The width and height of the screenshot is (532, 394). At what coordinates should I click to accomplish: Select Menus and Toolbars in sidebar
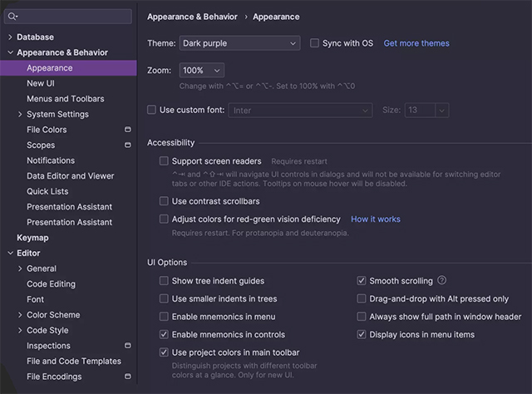[x=65, y=99]
